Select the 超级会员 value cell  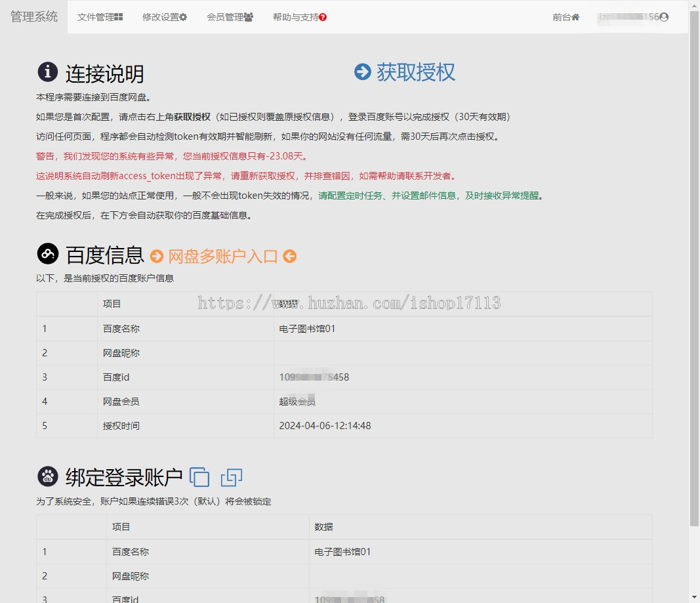(x=463, y=402)
